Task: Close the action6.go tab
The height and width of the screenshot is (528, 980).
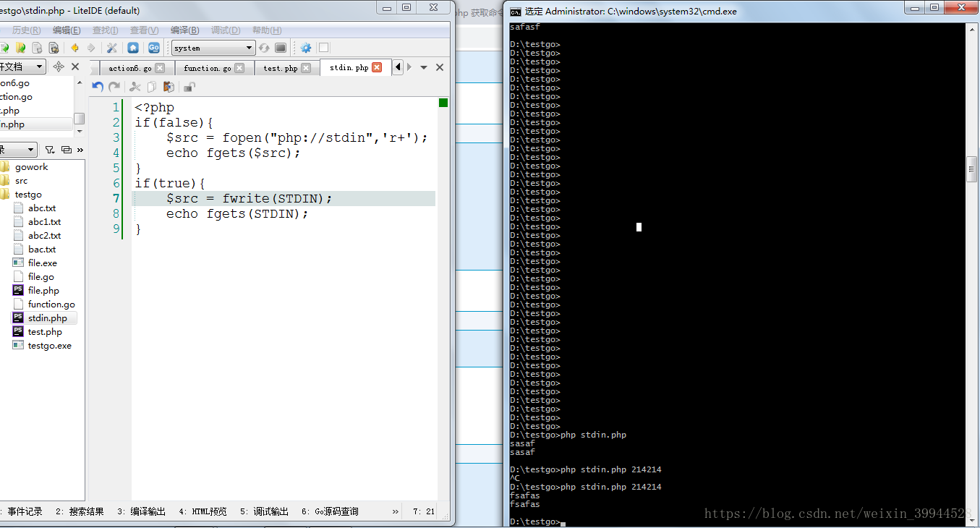Action: pos(160,68)
